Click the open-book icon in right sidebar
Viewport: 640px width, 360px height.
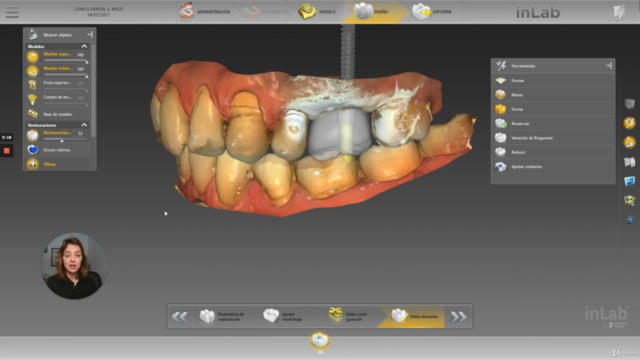click(629, 162)
